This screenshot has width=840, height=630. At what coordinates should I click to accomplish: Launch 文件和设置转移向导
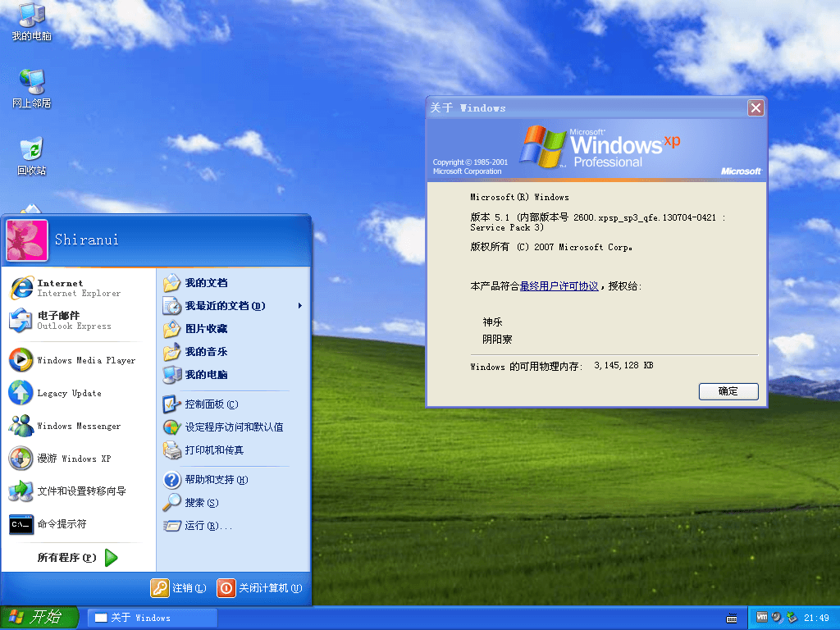click(77, 491)
